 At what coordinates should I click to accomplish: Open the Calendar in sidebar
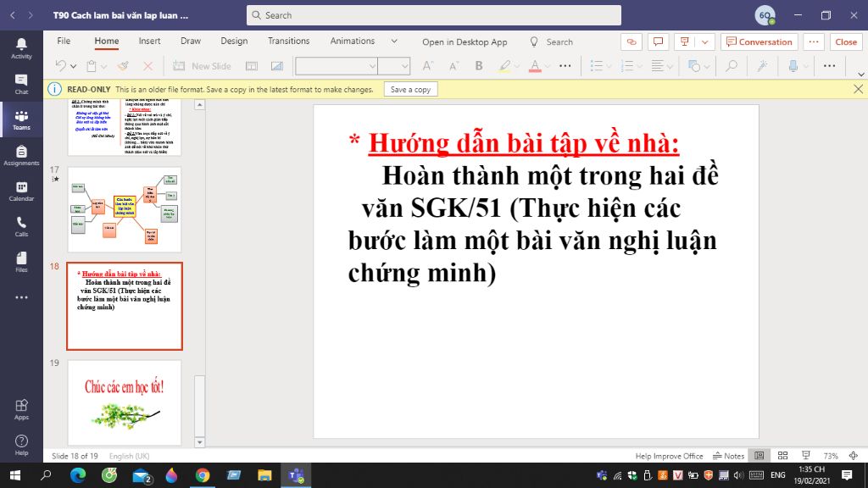[x=21, y=191]
